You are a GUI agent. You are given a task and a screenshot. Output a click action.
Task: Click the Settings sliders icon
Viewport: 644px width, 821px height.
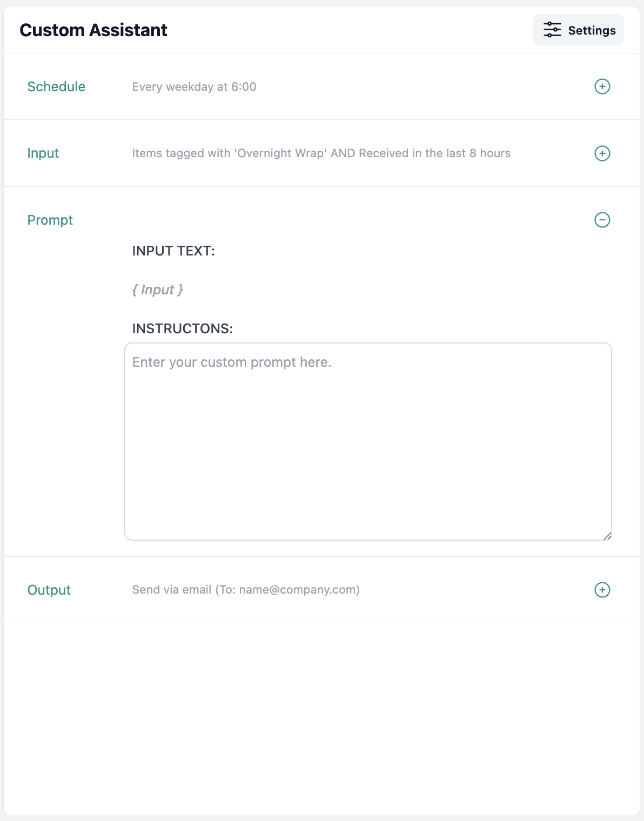pyautogui.click(x=552, y=30)
